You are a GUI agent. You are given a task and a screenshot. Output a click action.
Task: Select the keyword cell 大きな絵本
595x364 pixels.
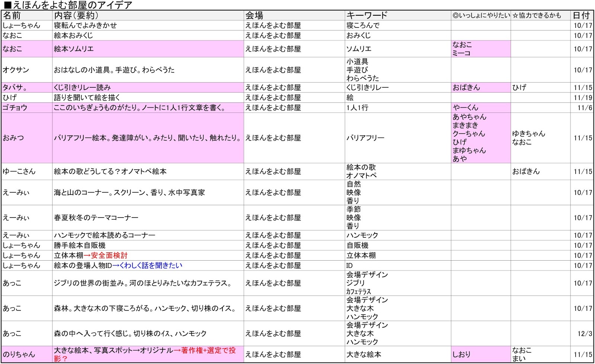pyautogui.click(x=398, y=355)
